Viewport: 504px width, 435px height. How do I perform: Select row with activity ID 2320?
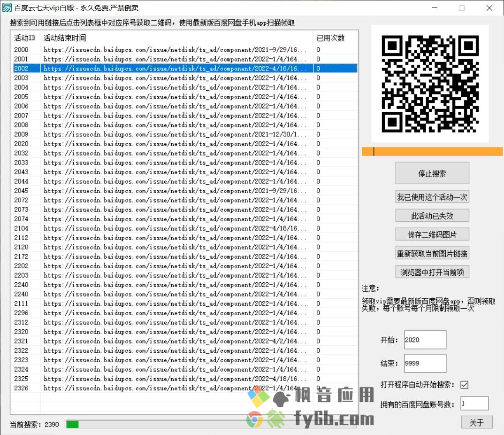pos(185,331)
